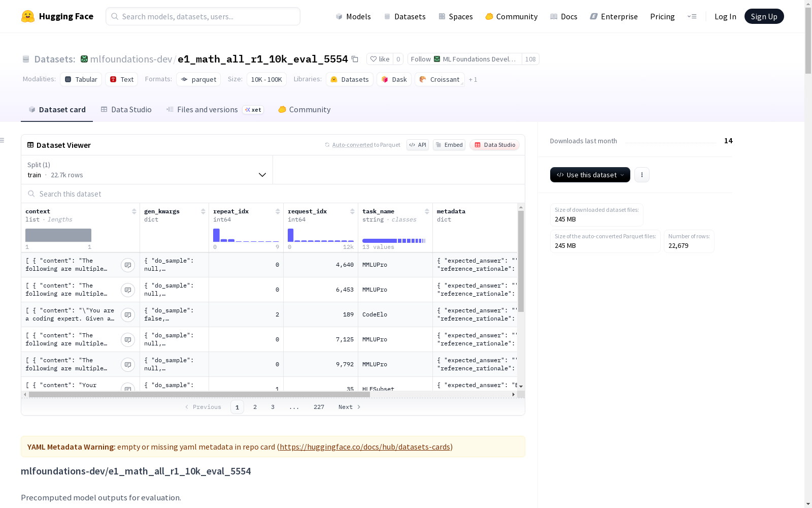Screen dimensions: 812x508
Task: Open conversation view for the 6,453 row
Action: (128, 290)
